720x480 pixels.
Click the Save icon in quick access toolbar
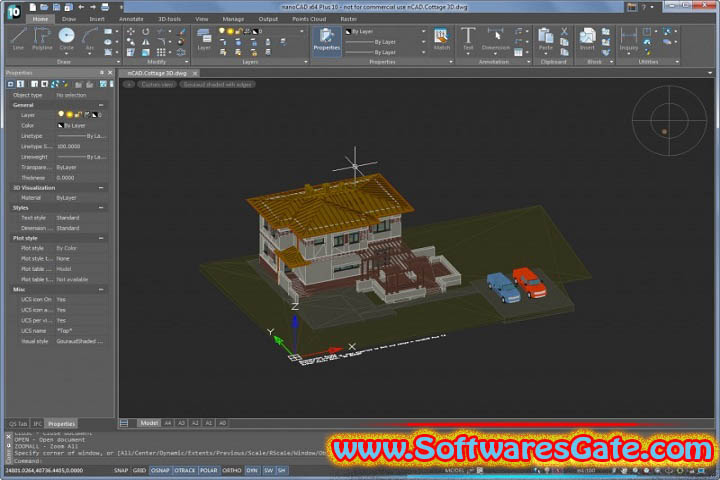56,7
